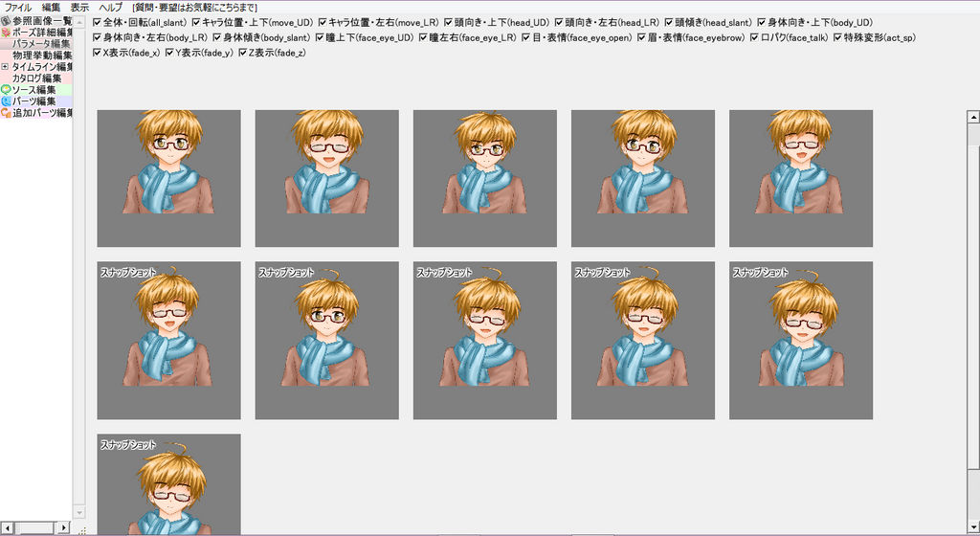Toggle 身体傾き(body_slant) checkbox

[x=217, y=37]
